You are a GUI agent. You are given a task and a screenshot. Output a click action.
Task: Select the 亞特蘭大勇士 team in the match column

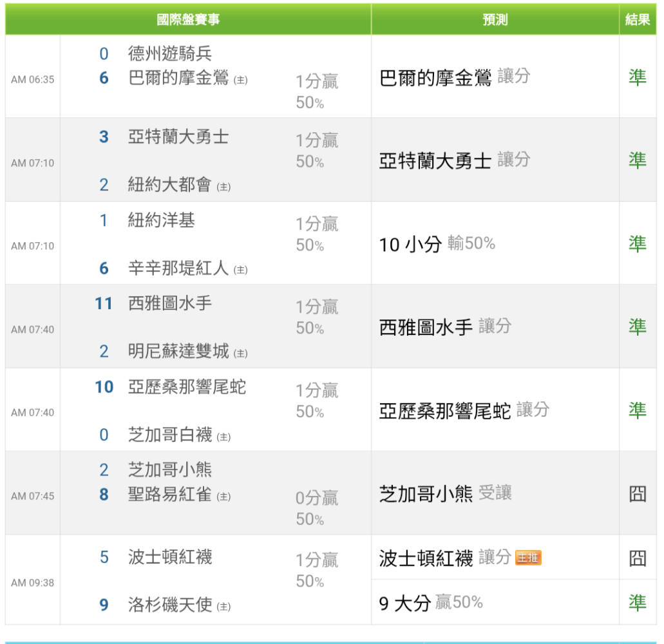178,137
